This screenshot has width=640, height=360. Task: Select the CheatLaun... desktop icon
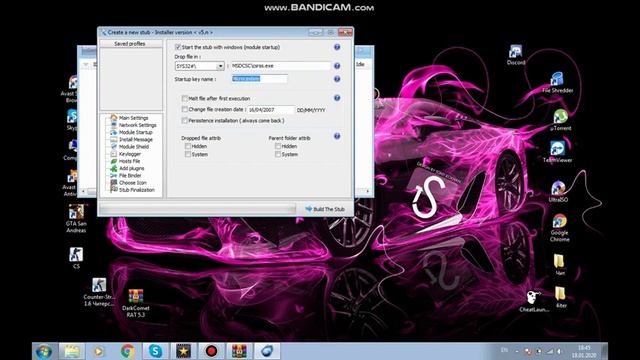click(534, 301)
